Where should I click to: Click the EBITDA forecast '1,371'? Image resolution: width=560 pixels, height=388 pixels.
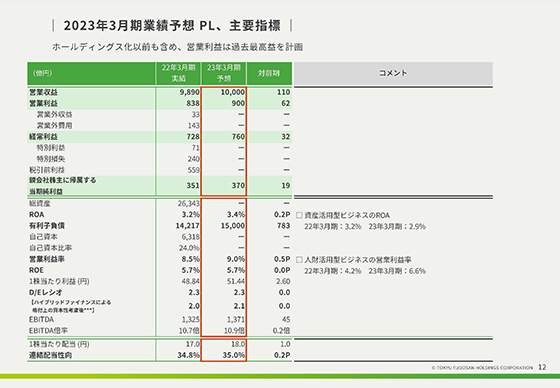pos(236,319)
